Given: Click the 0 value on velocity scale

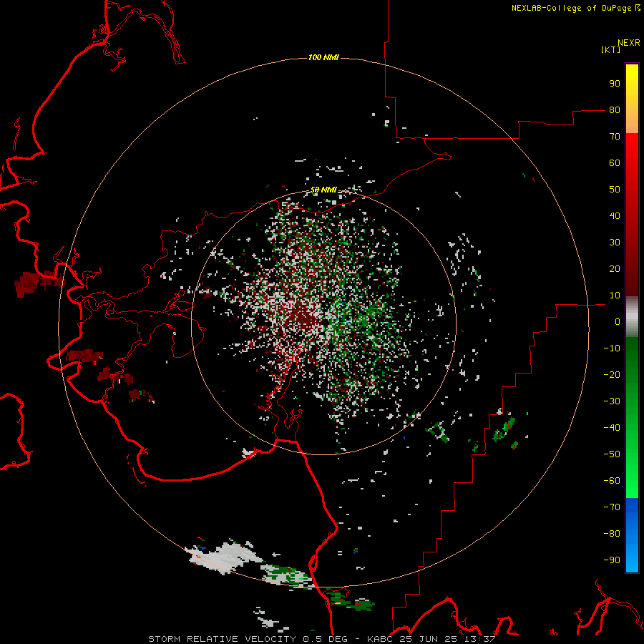Looking at the screenshot, I should click(x=618, y=321).
